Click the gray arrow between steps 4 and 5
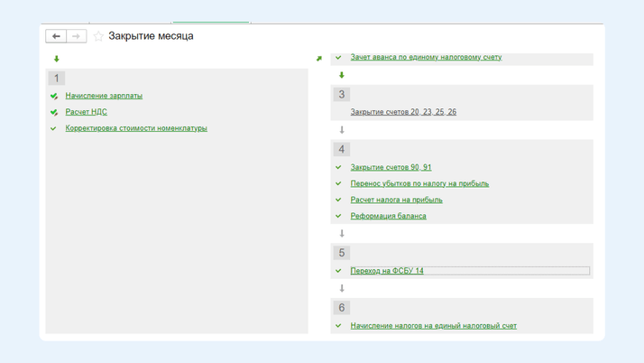 pos(342,234)
